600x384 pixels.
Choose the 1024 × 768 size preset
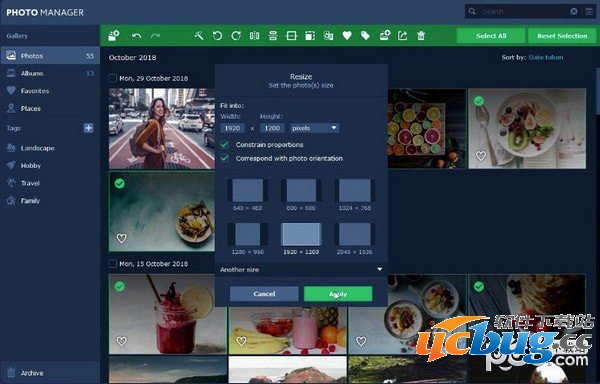coord(355,195)
